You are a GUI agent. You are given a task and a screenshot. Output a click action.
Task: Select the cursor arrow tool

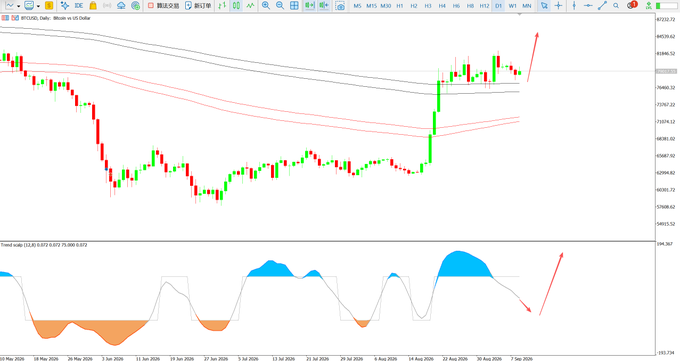pos(544,6)
